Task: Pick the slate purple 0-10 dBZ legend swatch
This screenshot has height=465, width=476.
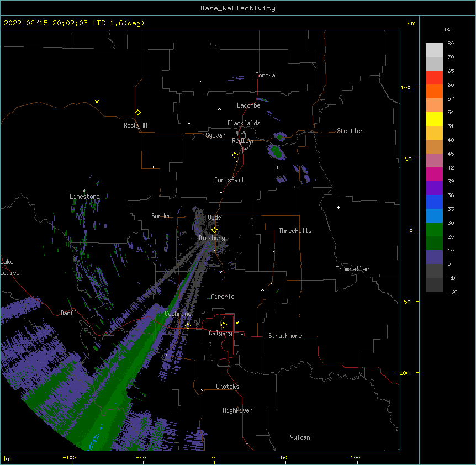Action: (x=434, y=257)
